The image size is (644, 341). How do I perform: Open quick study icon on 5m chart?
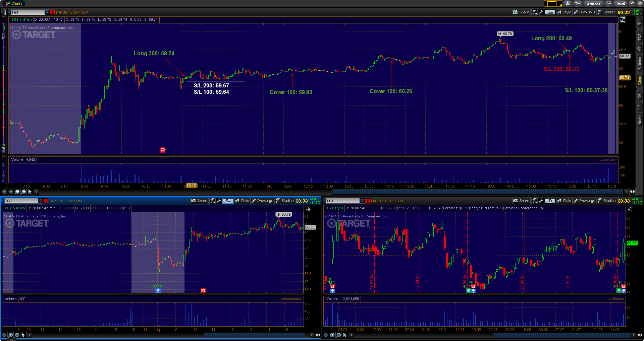click(x=213, y=201)
